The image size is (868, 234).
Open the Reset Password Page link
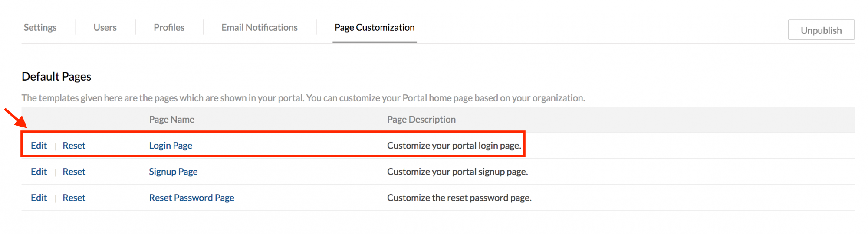(191, 198)
